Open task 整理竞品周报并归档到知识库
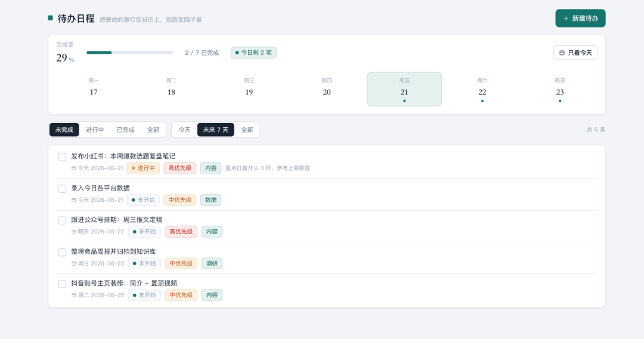This screenshot has height=339, width=644. [x=113, y=251]
